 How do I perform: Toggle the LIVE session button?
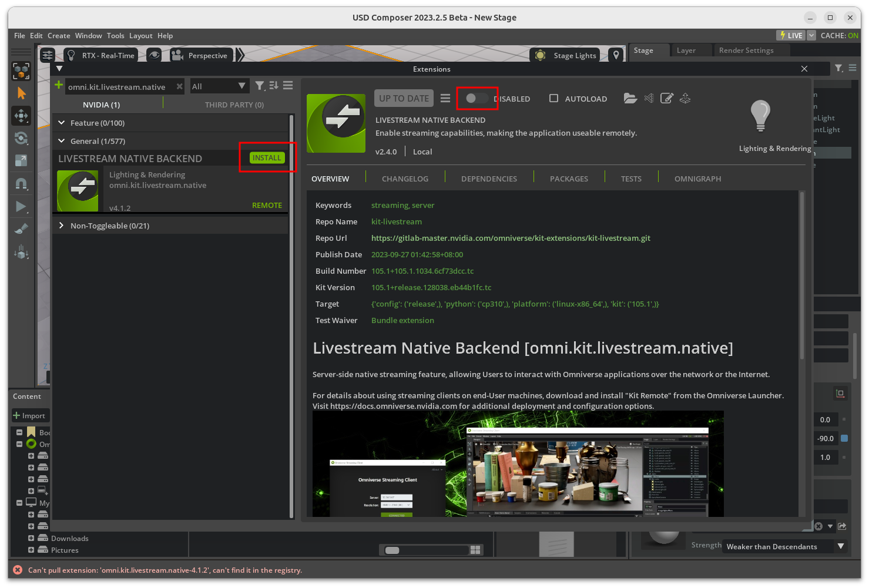(x=791, y=35)
